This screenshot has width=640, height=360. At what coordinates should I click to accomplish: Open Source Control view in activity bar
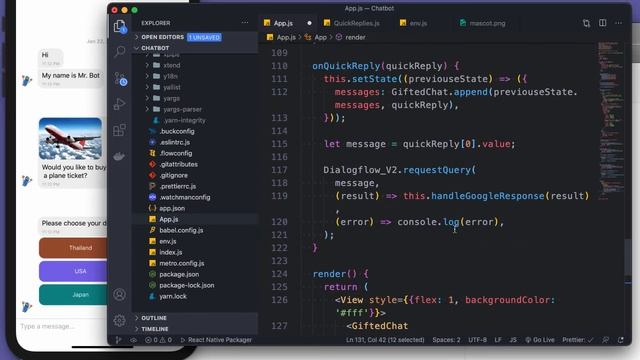coord(120,78)
